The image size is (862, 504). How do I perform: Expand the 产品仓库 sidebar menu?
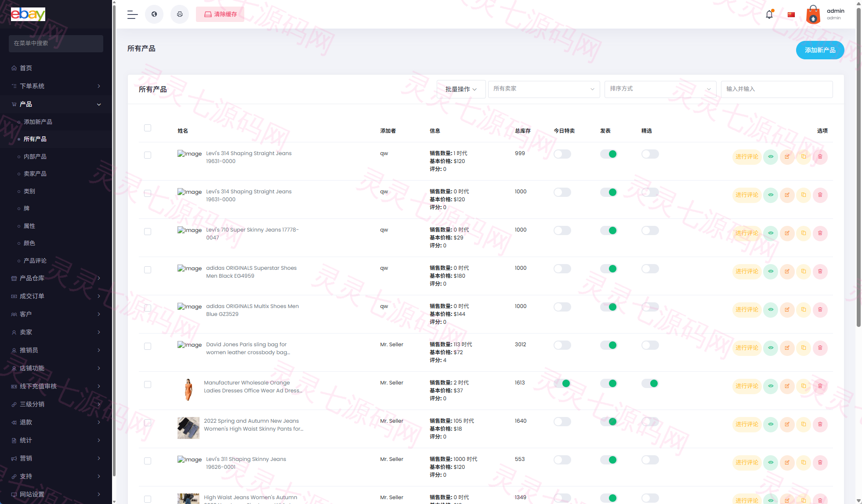tap(56, 278)
